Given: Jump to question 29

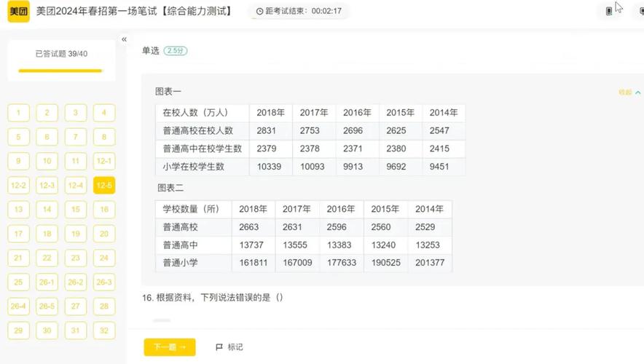Looking at the screenshot, I should point(18,331).
